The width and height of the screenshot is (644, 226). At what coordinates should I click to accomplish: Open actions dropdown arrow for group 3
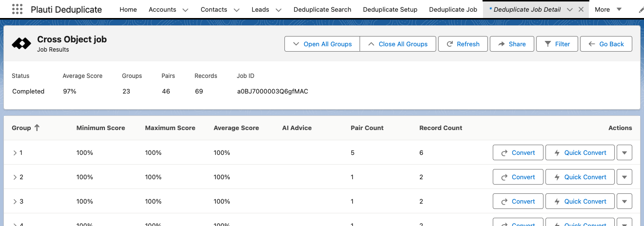624,201
